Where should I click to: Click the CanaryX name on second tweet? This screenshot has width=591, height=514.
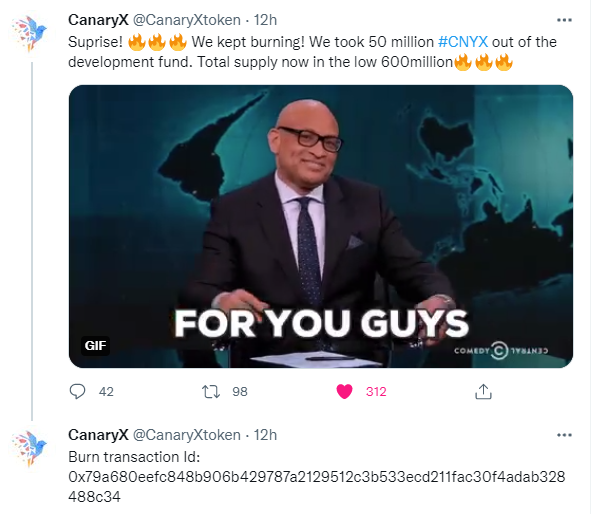coord(98,435)
